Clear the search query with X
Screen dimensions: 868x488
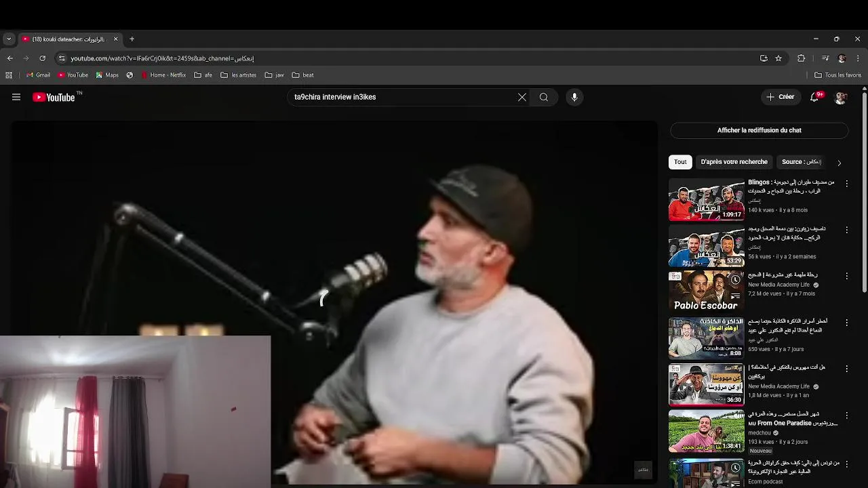pos(522,97)
